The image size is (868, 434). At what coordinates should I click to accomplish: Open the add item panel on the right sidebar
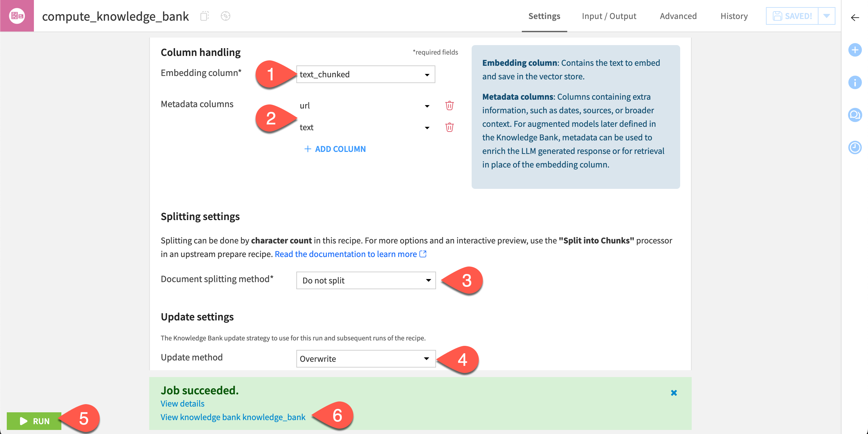click(855, 50)
